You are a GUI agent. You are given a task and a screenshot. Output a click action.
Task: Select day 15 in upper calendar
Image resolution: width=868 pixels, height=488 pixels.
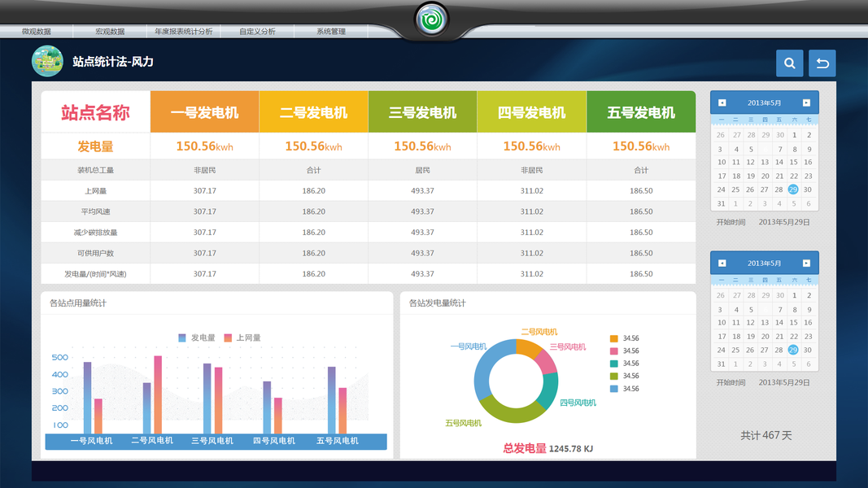[793, 162]
